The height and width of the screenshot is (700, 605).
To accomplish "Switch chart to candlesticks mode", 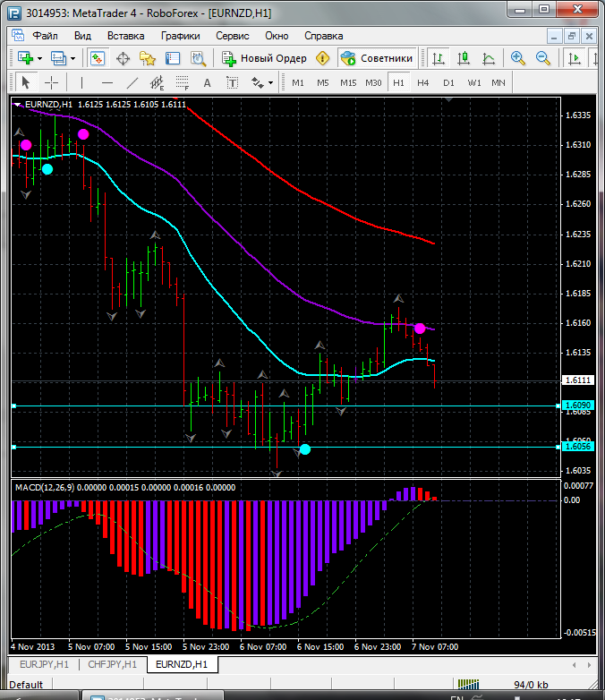I will pyautogui.click(x=463, y=58).
